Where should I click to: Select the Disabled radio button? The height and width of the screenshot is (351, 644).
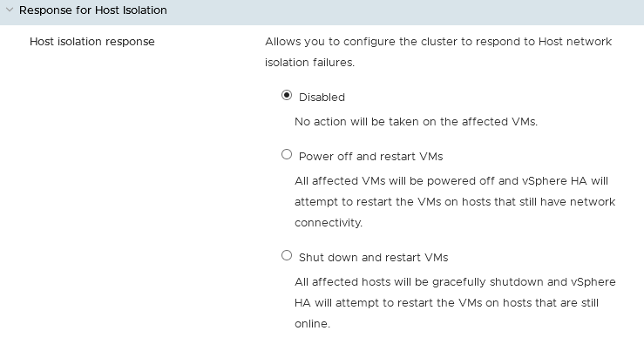pyautogui.click(x=287, y=96)
